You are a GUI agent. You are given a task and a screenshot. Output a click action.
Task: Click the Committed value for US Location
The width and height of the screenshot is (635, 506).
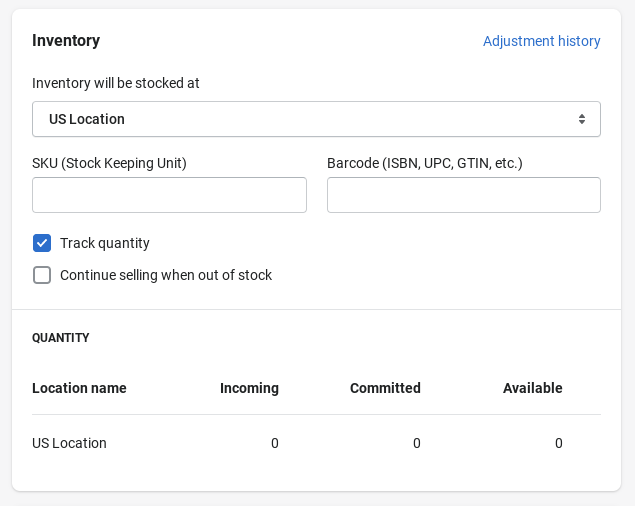tap(417, 443)
